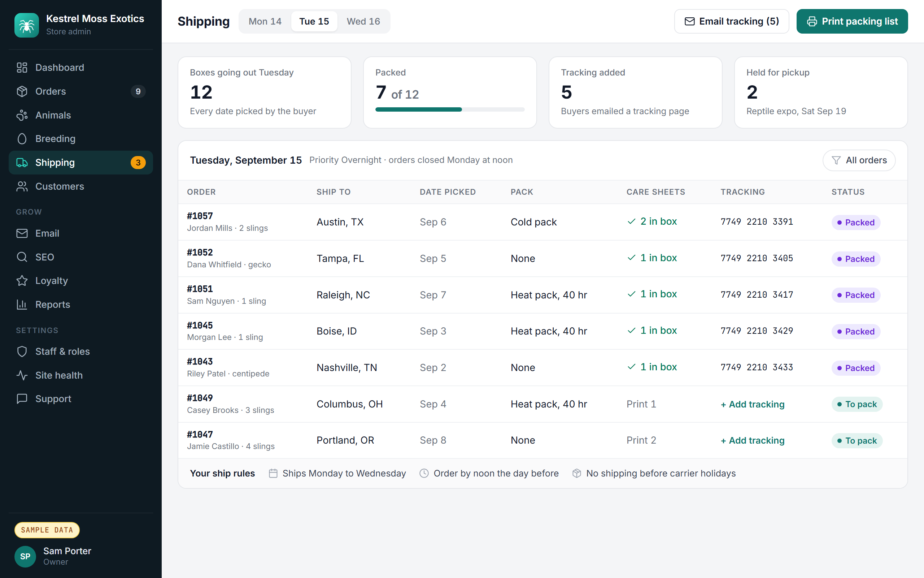
Task: Open order #1052 for Dana Whitfield
Action: click(x=542, y=258)
